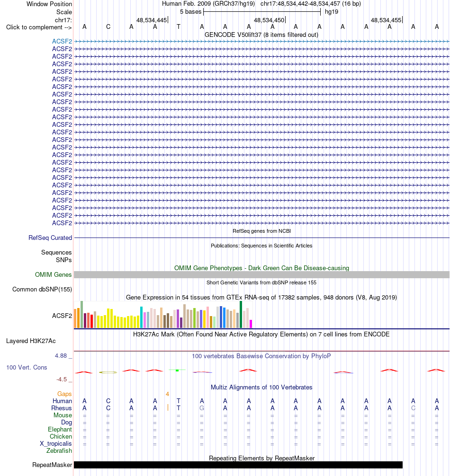Click the tall dark green GTEx bar
This screenshot has width=450, height=476.
tap(241, 315)
